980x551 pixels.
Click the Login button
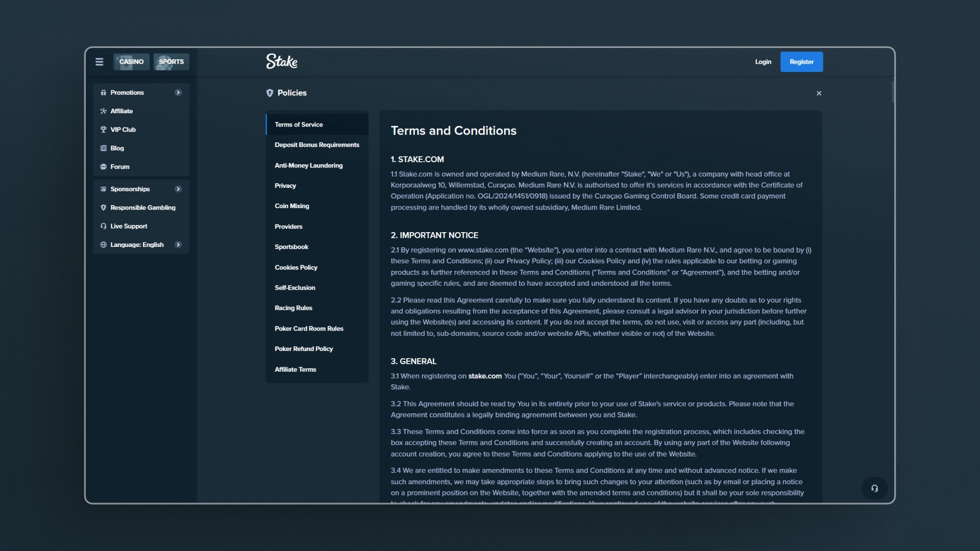click(763, 62)
